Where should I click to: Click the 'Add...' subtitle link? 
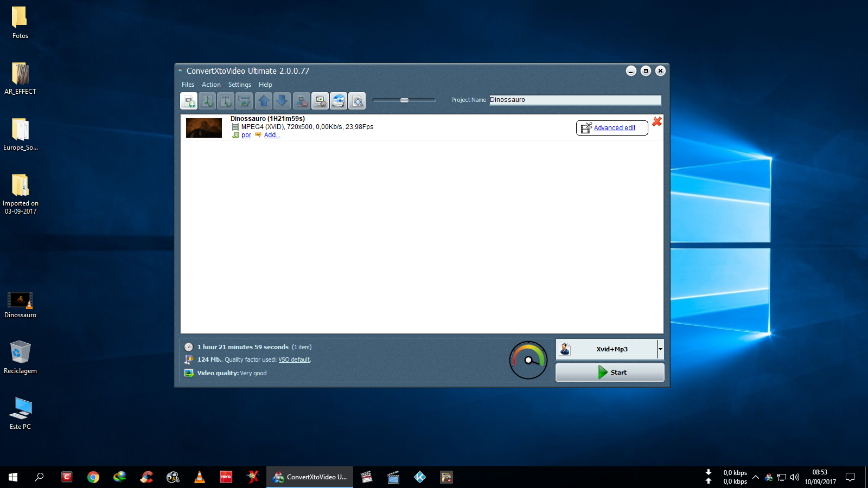[272, 135]
